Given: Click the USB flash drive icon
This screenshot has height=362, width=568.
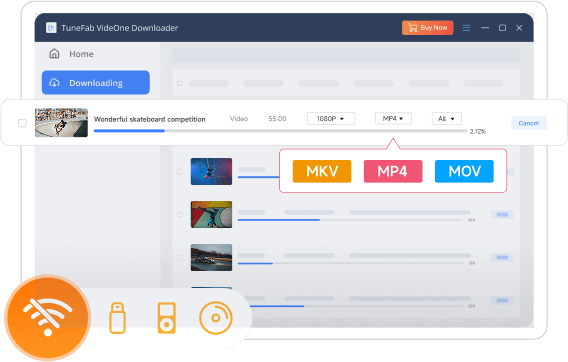Looking at the screenshot, I should coord(117,318).
